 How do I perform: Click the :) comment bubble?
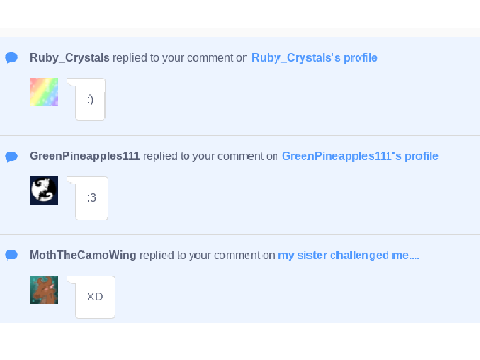(x=90, y=99)
